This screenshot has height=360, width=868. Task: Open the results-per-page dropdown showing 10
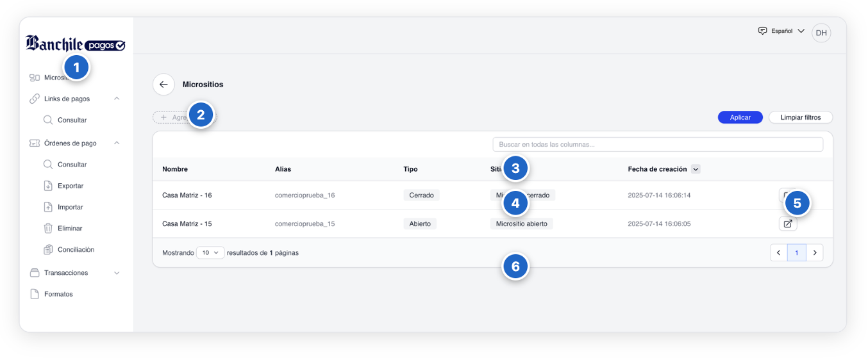(x=210, y=253)
